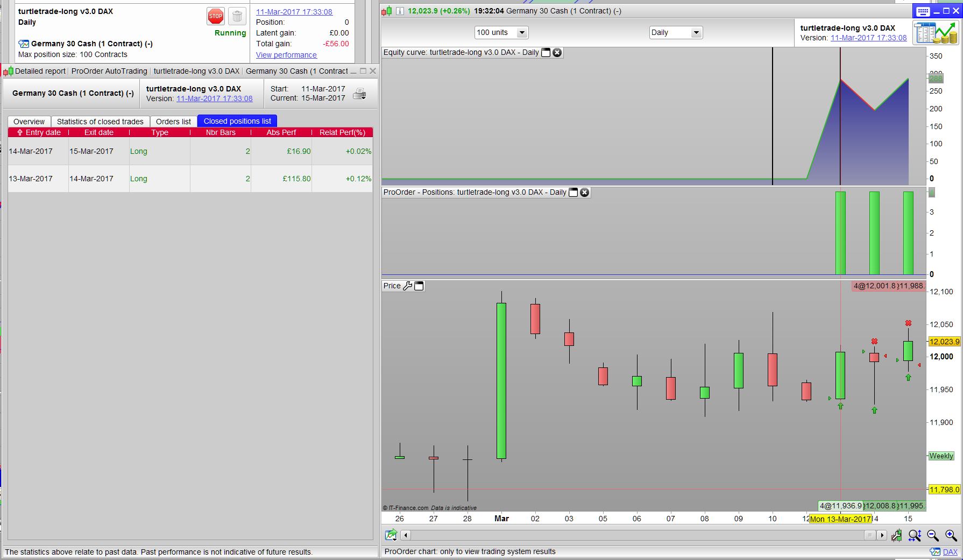Open version link in Detailed report header
This screenshot has width=963, height=560.
click(x=214, y=98)
